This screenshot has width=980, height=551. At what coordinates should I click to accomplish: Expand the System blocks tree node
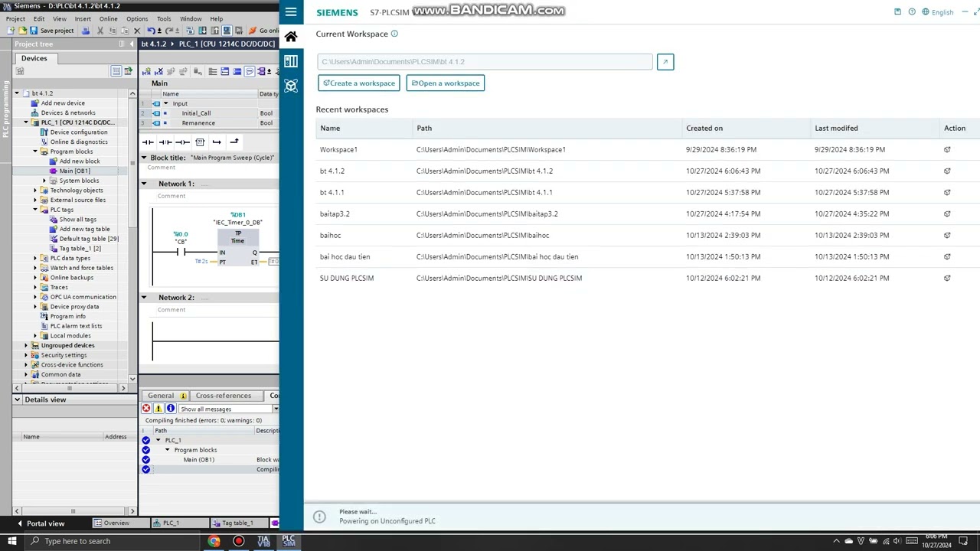[x=44, y=181]
